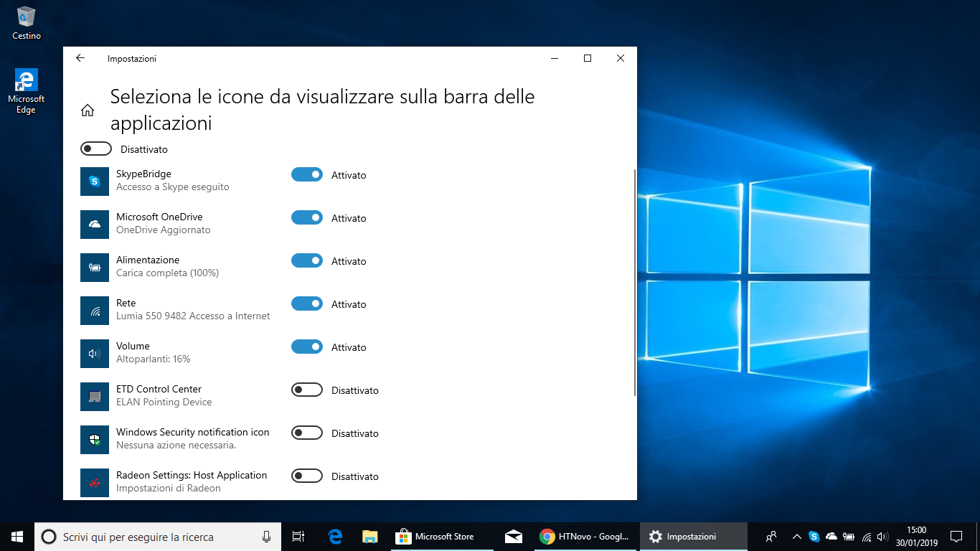Open the People icon in the taskbar
Viewport: 980px width, 551px height.
[x=772, y=537]
